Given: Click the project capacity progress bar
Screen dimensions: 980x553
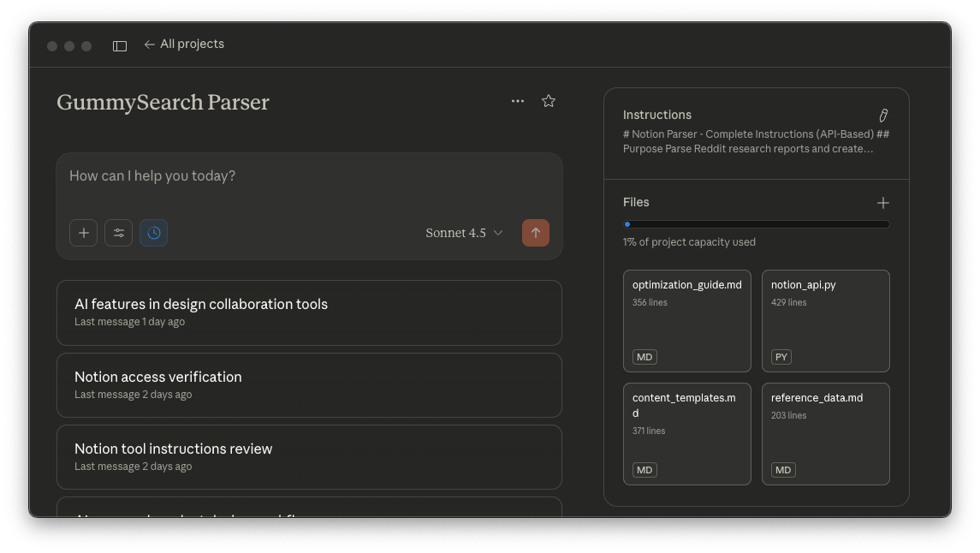Looking at the screenshot, I should click(x=757, y=224).
